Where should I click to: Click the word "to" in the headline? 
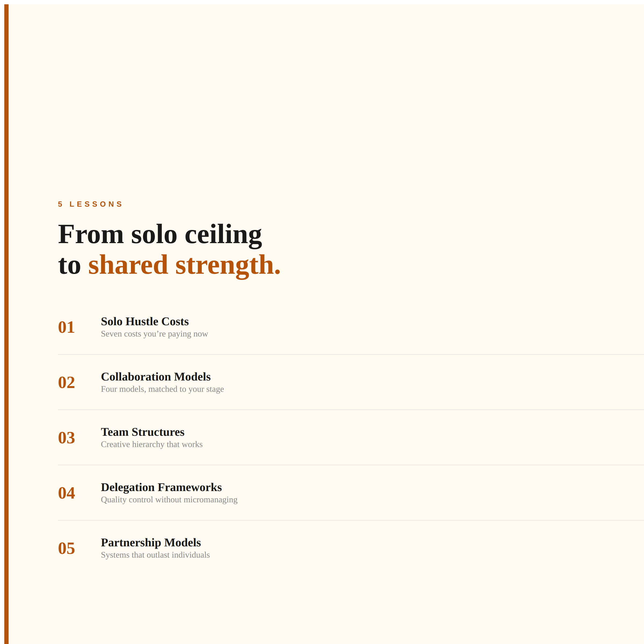coord(69,266)
